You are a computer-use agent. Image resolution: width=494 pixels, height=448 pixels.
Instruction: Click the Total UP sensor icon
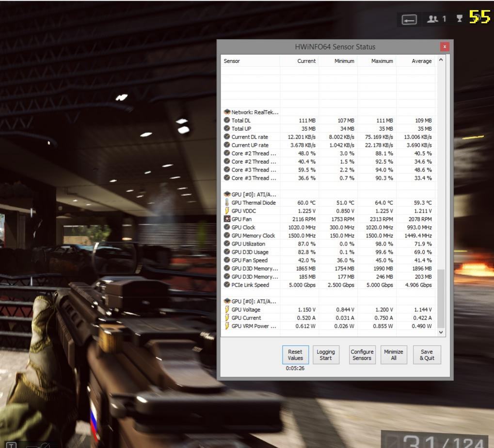coord(226,128)
